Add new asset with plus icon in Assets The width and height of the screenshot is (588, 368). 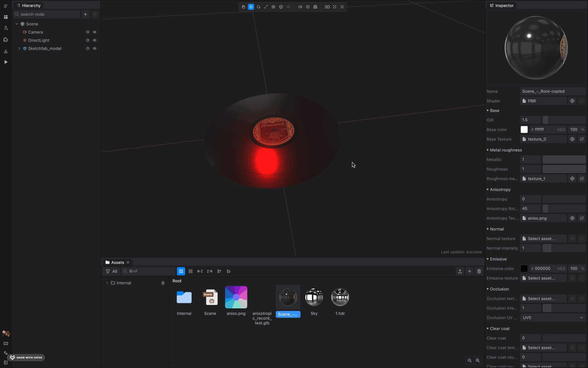(470, 271)
